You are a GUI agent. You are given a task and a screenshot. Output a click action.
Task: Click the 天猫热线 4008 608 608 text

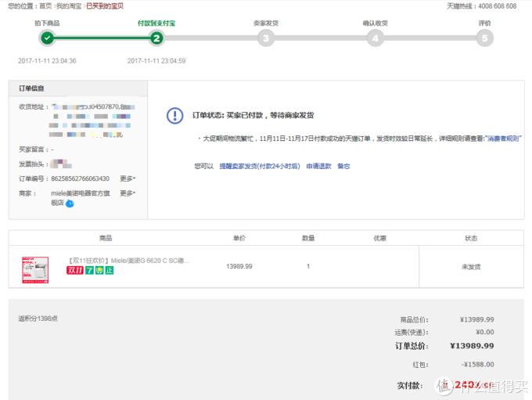coord(481,6)
